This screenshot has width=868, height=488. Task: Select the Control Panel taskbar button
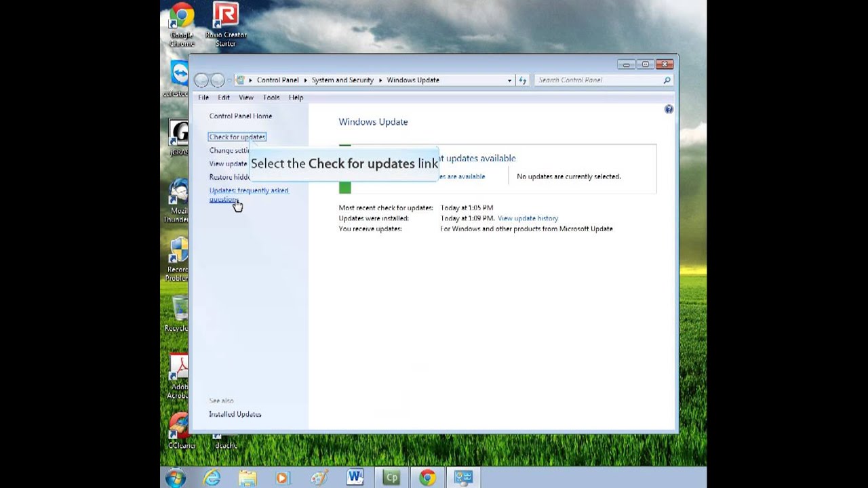pyautogui.click(x=463, y=478)
